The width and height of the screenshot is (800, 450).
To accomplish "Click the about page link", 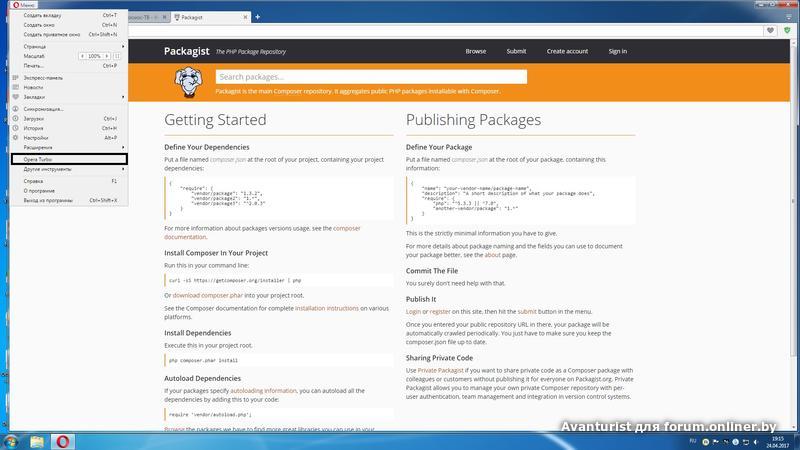I will coord(492,255).
